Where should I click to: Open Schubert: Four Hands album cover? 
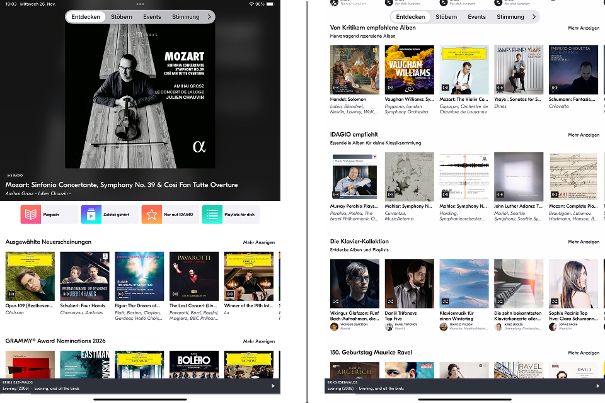(x=85, y=276)
